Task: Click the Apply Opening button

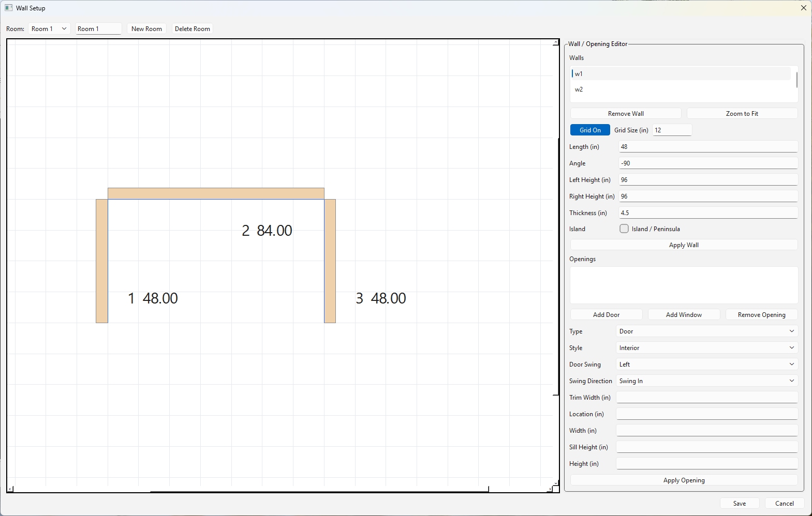Action: coord(684,480)
